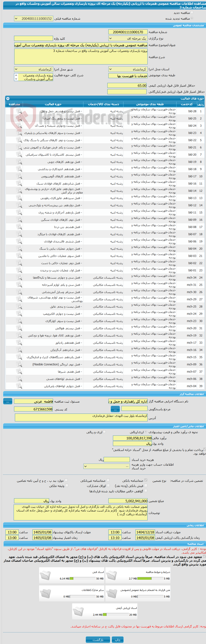Select the مناقصه جدید radio button
This screenshot has height=644, width=206.
click(x=192, y=12)
